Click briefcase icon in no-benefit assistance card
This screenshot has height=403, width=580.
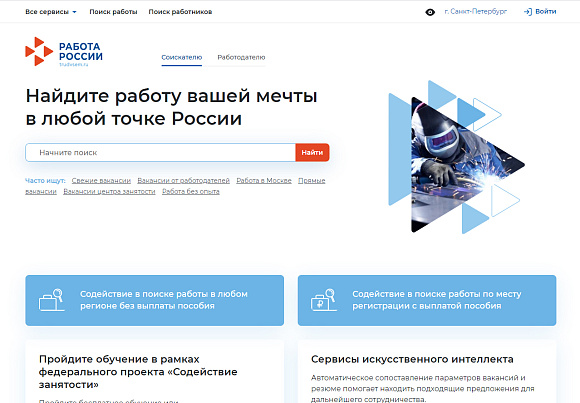point(51,300)
